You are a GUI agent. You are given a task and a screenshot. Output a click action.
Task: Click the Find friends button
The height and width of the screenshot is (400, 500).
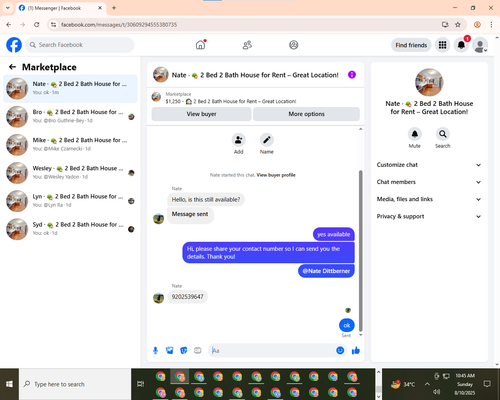click(411, 45)
